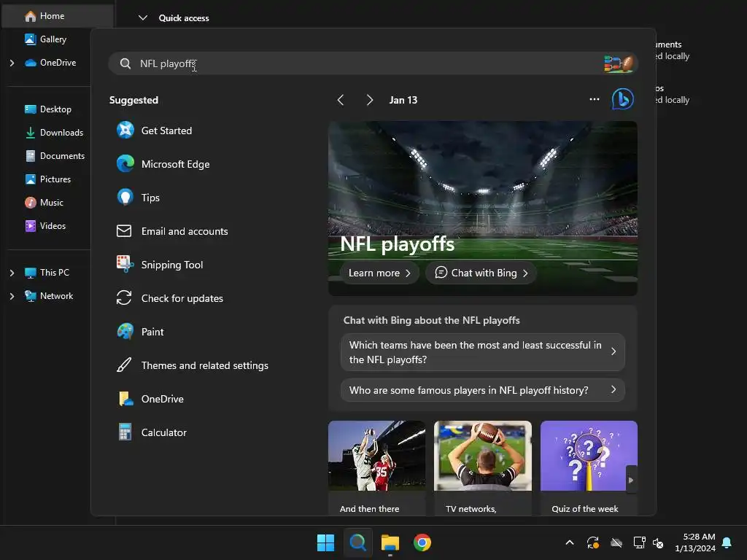
Task: Launch the Calculator app icon
Action: pos(125,432)
